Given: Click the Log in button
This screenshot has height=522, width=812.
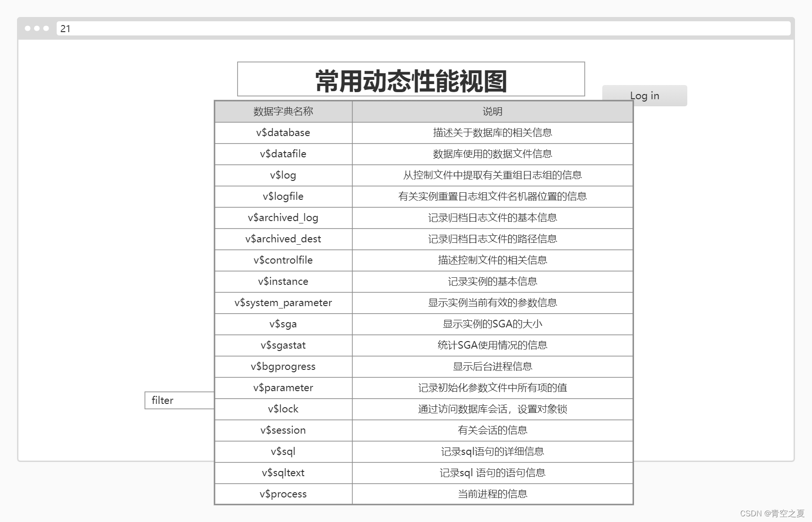Looking at the screenshot, I should pyautogui.click(x=644, y=95).
